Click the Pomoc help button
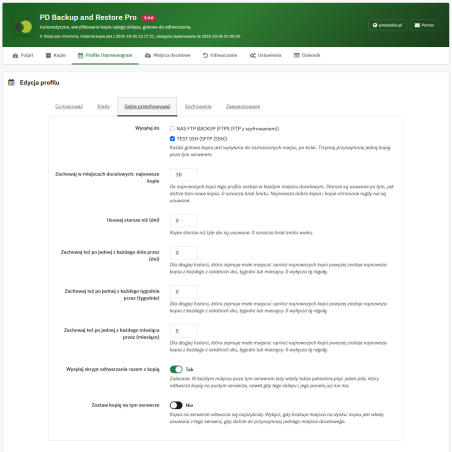 click(x=424, y=25)
